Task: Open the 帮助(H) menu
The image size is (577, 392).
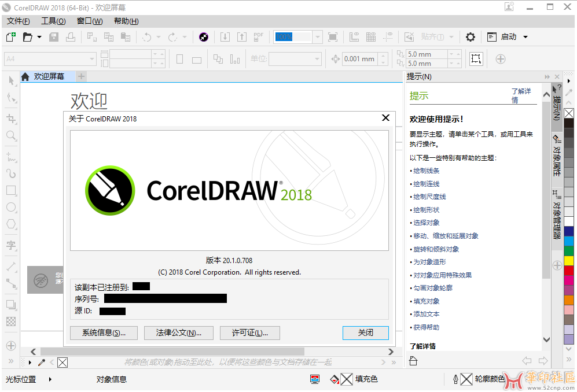Action: 126,21
